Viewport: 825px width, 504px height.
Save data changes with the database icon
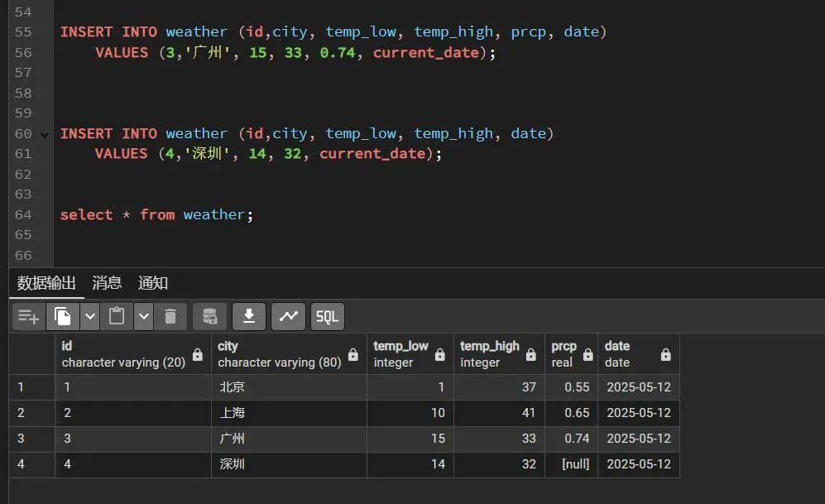(209, 316)
